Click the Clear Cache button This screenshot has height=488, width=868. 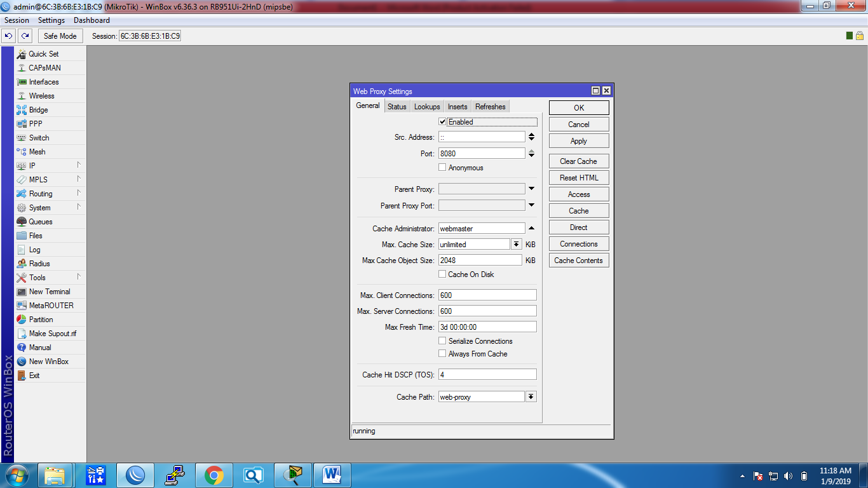(579, 161)
